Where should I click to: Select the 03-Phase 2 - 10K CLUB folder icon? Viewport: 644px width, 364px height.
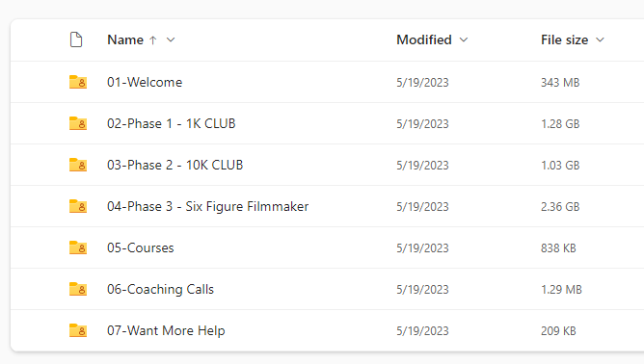coord(78,165)
